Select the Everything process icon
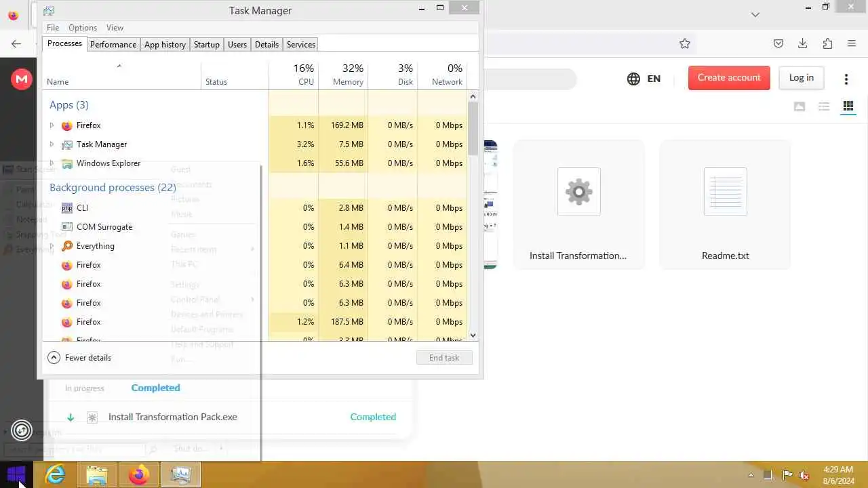This screenshot has height=488, width=868. pyautogui.click(x=67, y=246)
